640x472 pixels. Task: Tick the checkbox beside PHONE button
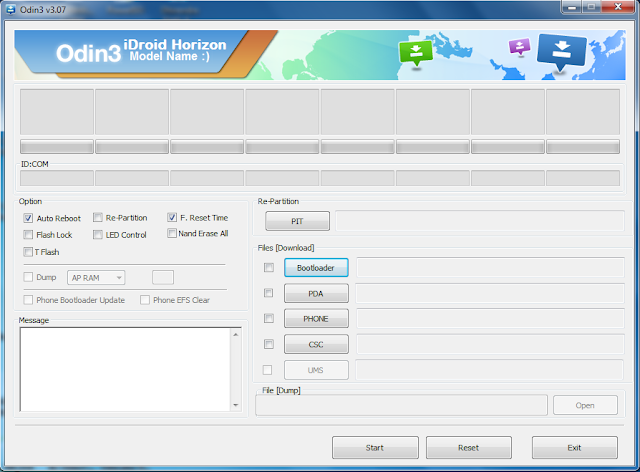click(269, 318)
